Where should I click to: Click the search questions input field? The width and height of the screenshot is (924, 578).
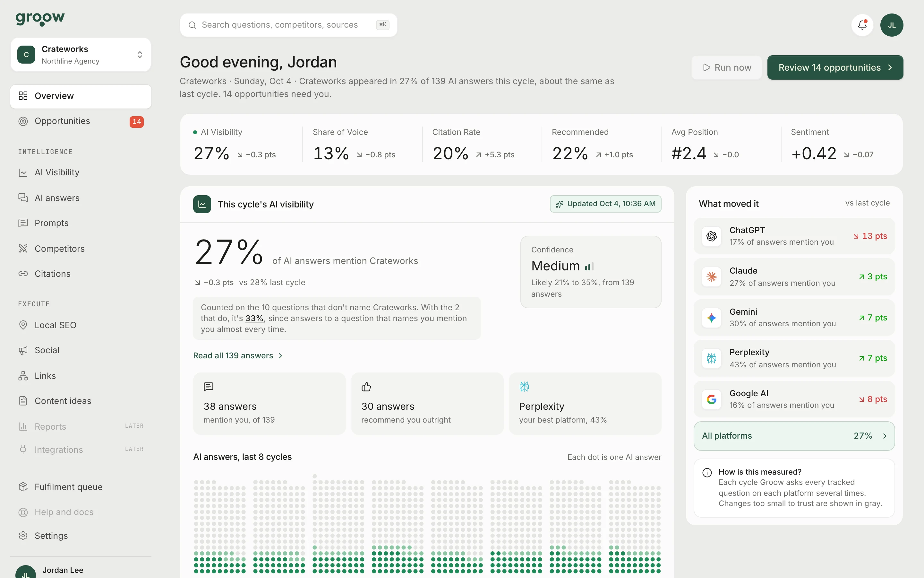[288, 25]
